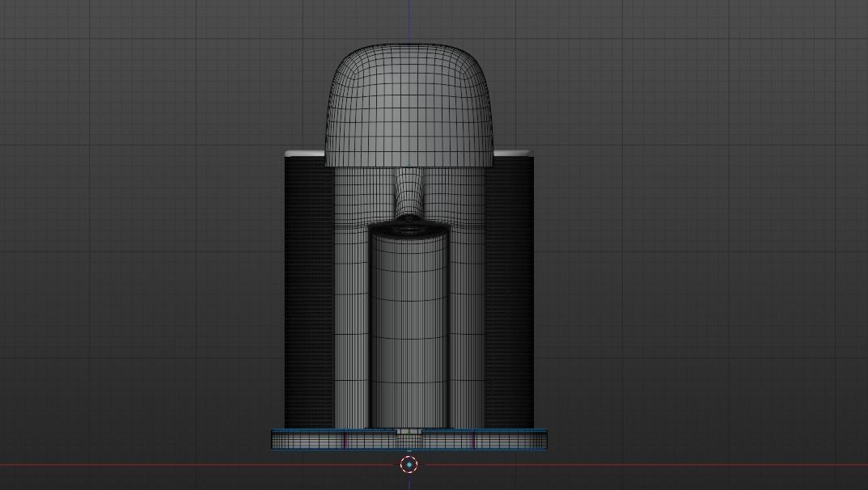This screenshot has height=490, width=868.
Task: Click the 3D cursor on the red axis
Action: tap(409, 465)
